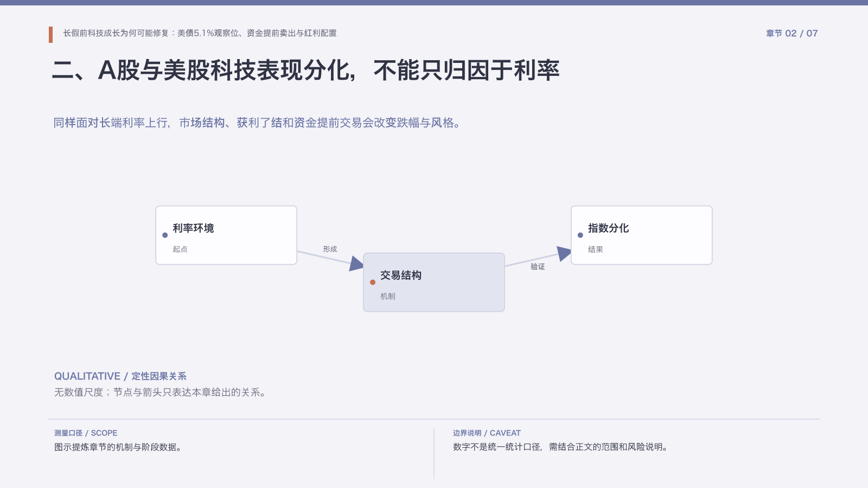Image resolution: width=868 pixels, height=488 pixels.
Task: Click the subtitle starting with "同样面对长端利率上行"
Action: click(258, 123)
